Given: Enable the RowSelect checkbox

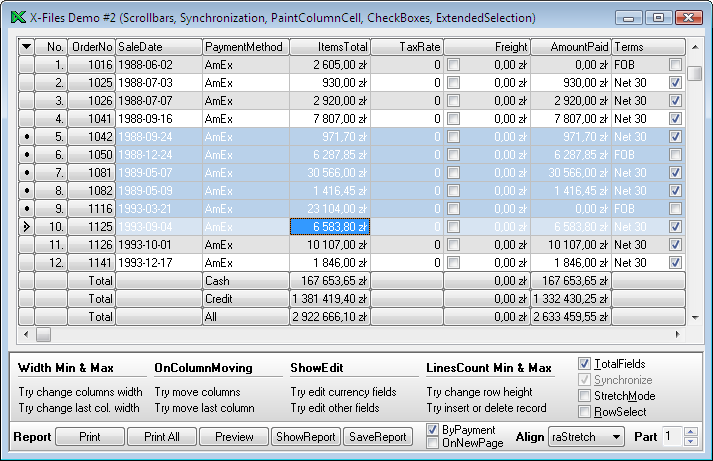Looking at the screenshot, I should point(585,412).
